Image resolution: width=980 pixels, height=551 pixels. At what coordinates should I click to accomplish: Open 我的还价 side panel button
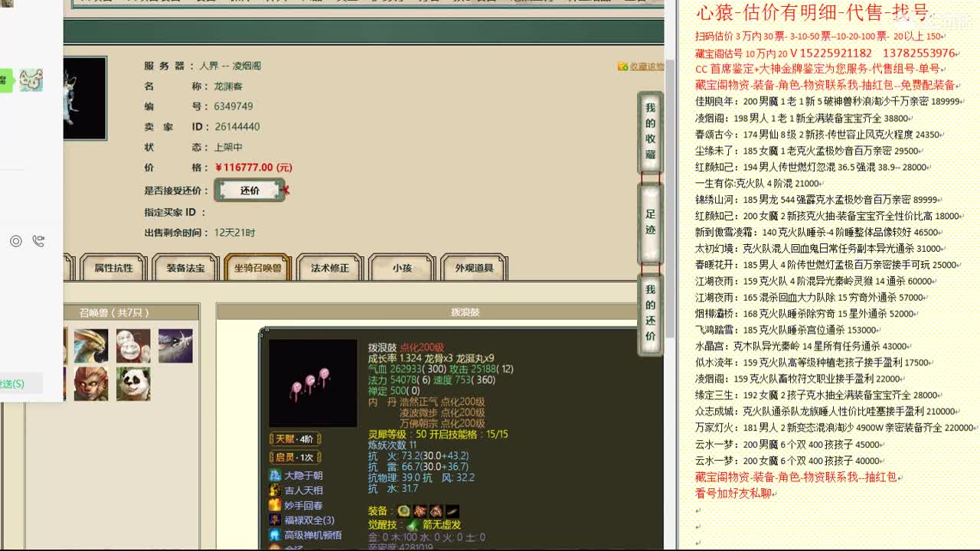click(650, 314)
